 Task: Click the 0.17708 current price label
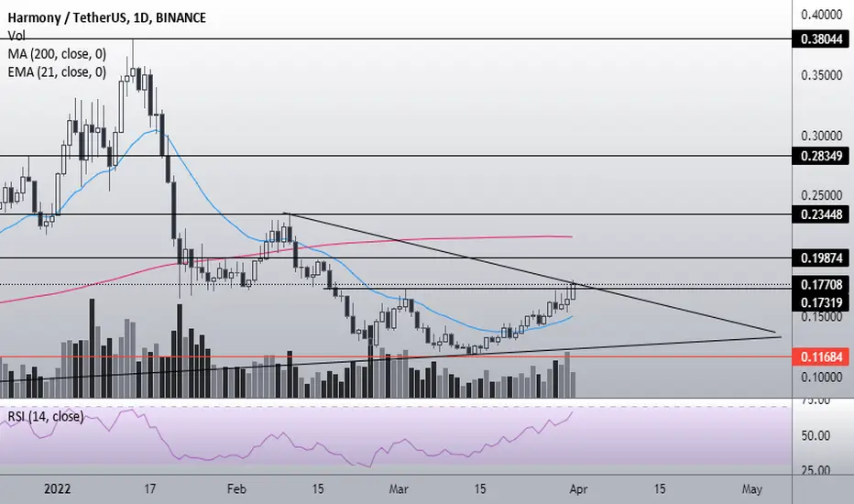pyautogui.click(x=821, y=284)
